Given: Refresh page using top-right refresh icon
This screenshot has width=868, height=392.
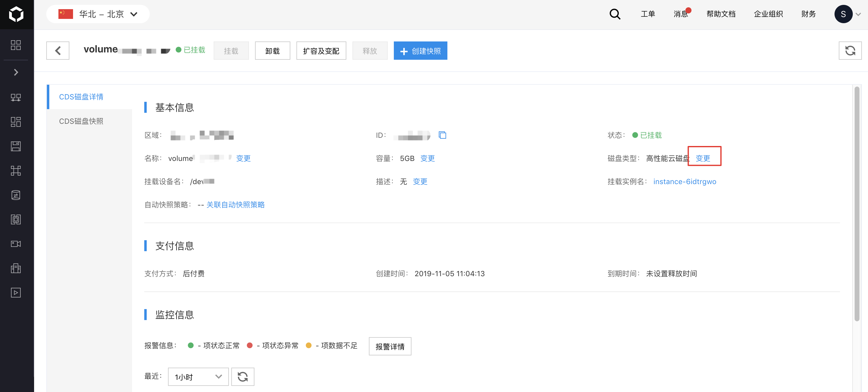Looking at the screenshot, I should (x=850, y=51).
